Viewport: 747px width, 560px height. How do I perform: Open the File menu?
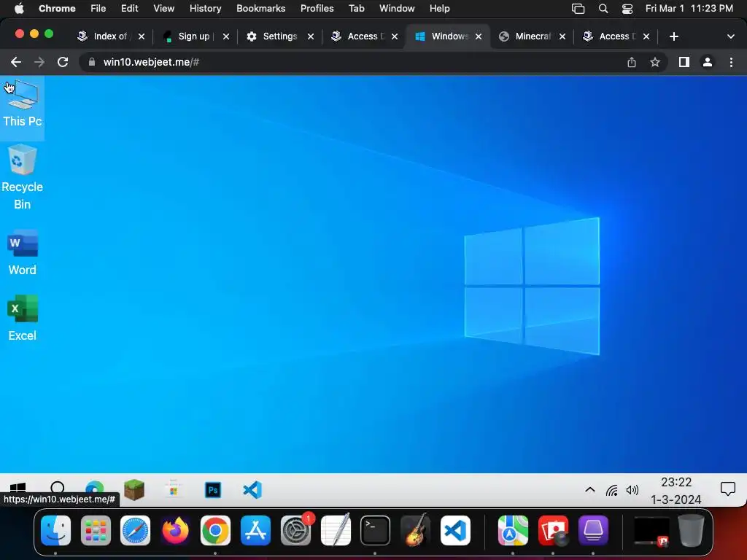[x=98, y=9]
